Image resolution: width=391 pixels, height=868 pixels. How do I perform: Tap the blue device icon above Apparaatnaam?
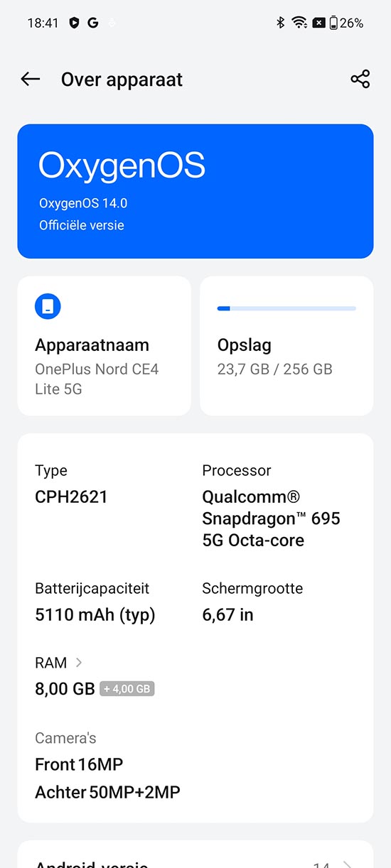[48, 307]
